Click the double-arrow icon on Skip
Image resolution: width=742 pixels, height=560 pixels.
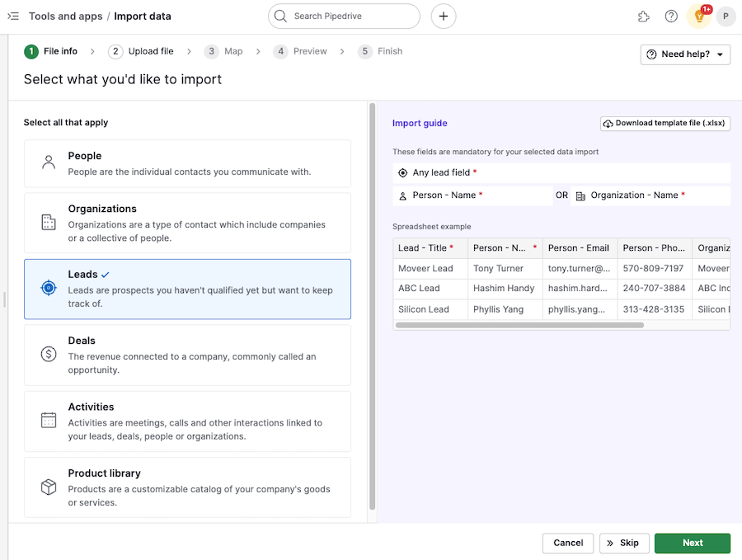610,543
